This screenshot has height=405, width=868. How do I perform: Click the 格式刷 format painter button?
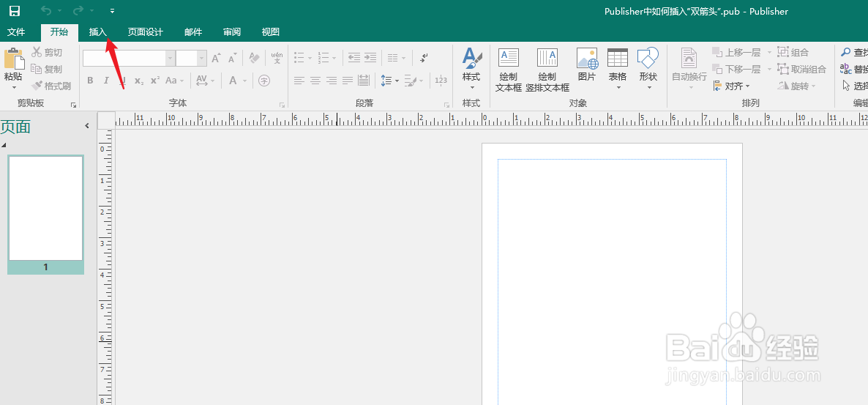pos(51,86)
